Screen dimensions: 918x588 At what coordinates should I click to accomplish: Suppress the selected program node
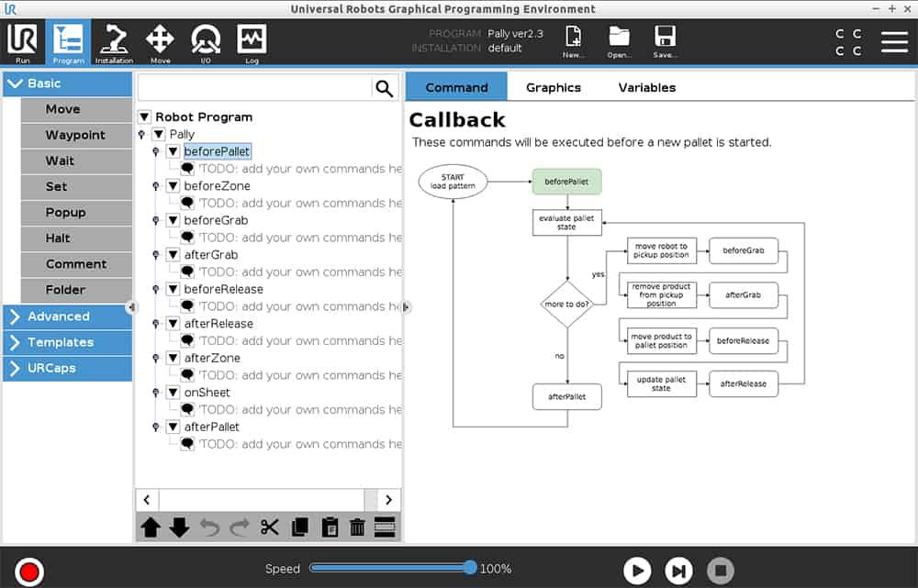(x=385, y=527)
